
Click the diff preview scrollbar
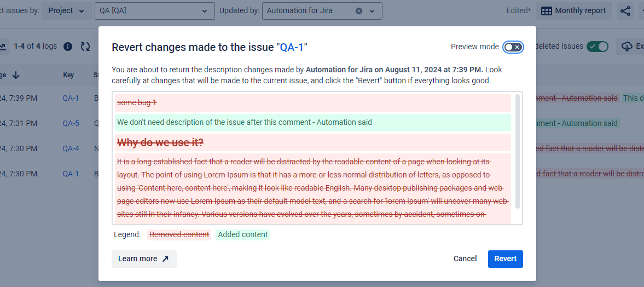[x=518, y=151]
